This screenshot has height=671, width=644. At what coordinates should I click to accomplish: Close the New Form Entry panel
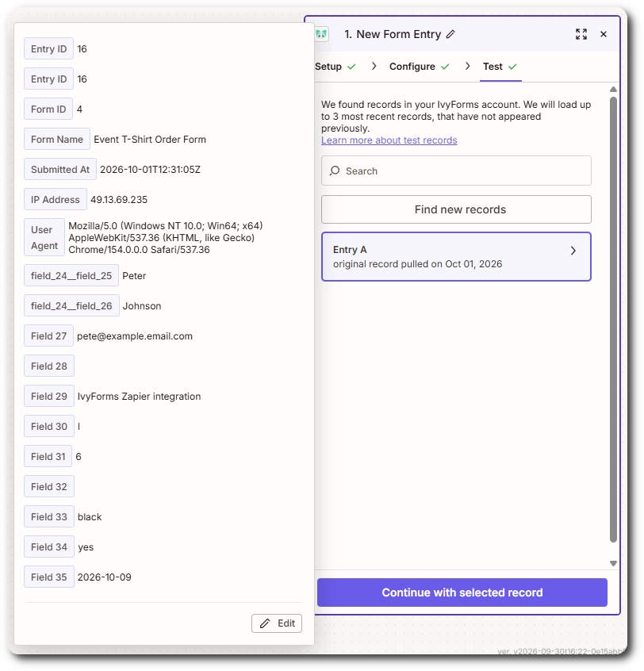tap(604, 34)
